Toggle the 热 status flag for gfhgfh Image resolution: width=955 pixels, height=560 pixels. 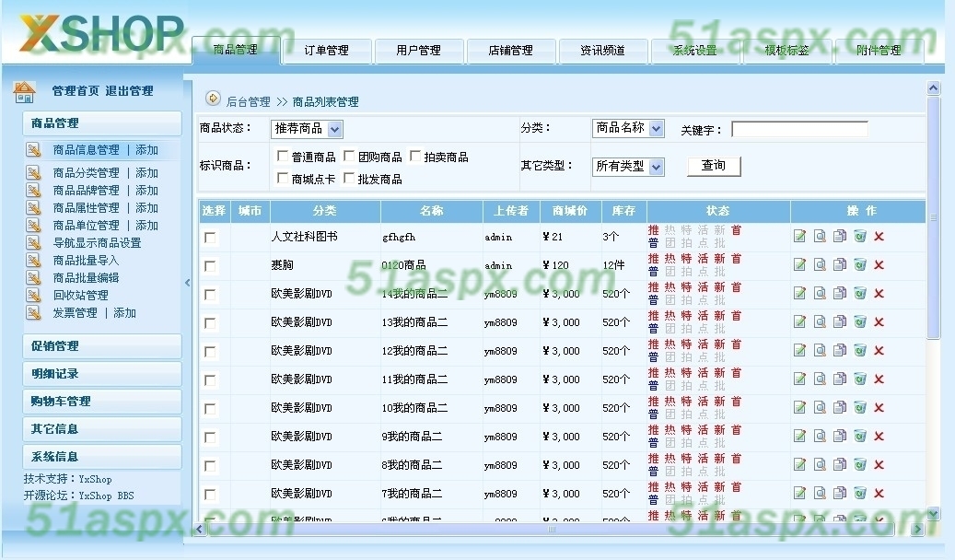pos(670,230)
